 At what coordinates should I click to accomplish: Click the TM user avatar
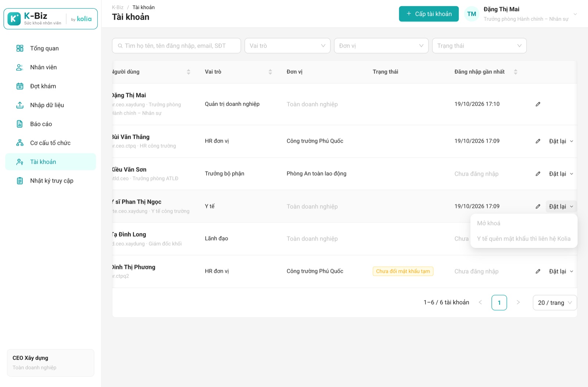tap(472, 14)
